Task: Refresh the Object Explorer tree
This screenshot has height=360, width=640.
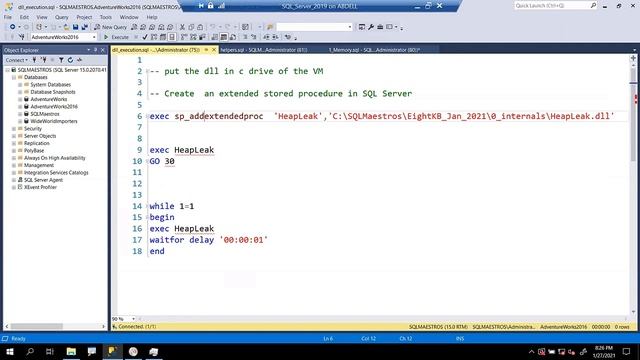Action: [x=70, y=60]
